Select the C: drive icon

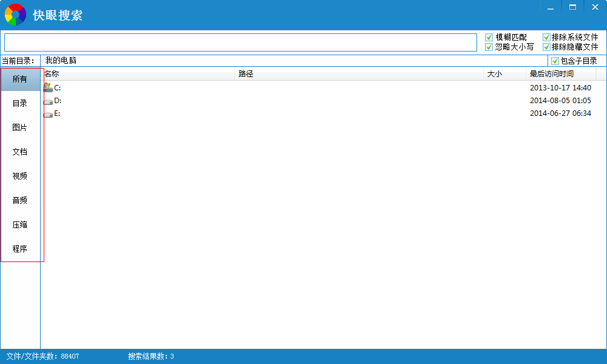[x=48, y=87]
